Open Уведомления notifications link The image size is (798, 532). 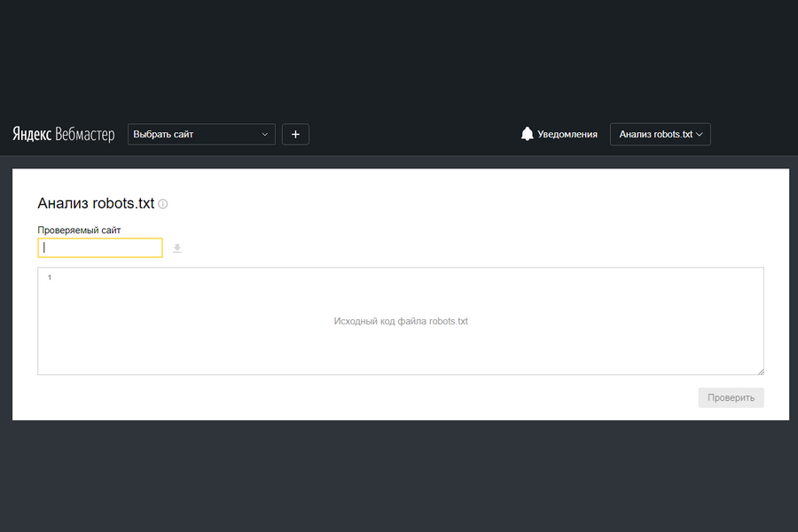(x=567, y=135)
